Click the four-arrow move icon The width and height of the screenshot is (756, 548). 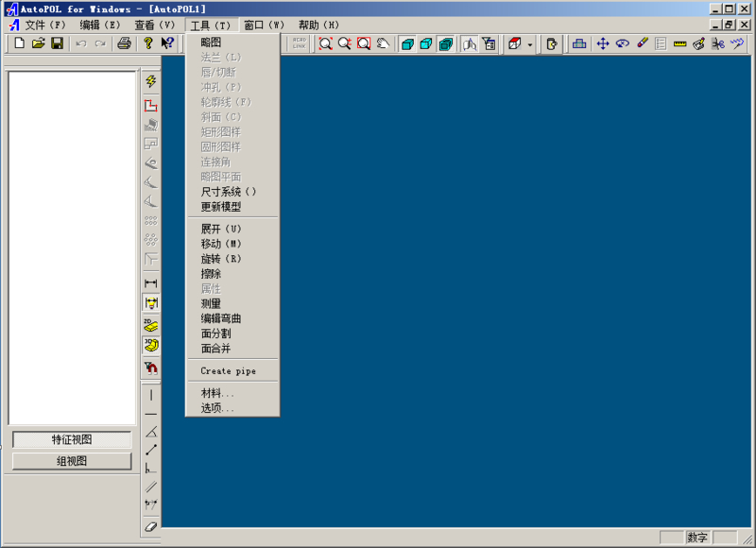603,43
